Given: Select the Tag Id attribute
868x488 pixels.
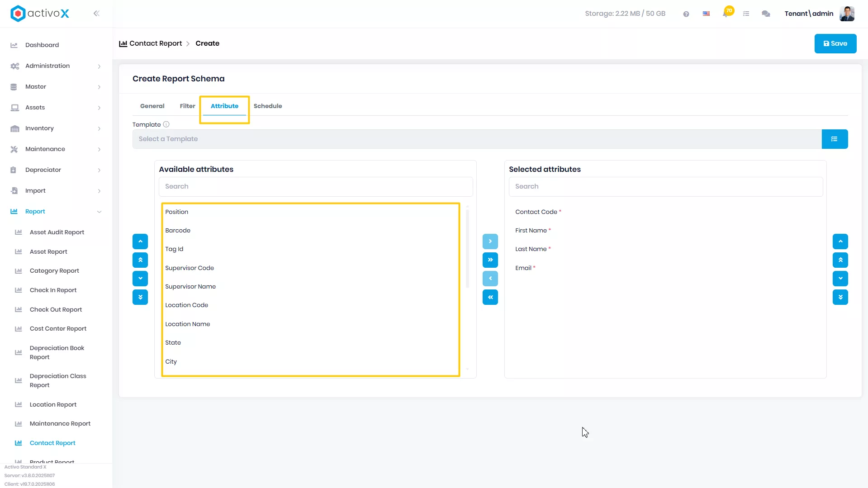Looking at the screenshot, I should (174, 249).
